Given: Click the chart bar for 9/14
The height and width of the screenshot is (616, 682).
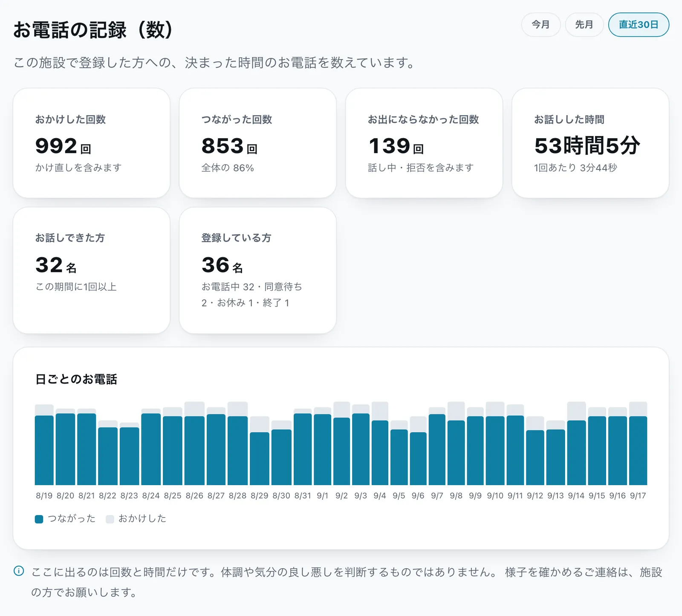Looking at the screenshot, I should [x=576, y=443].
